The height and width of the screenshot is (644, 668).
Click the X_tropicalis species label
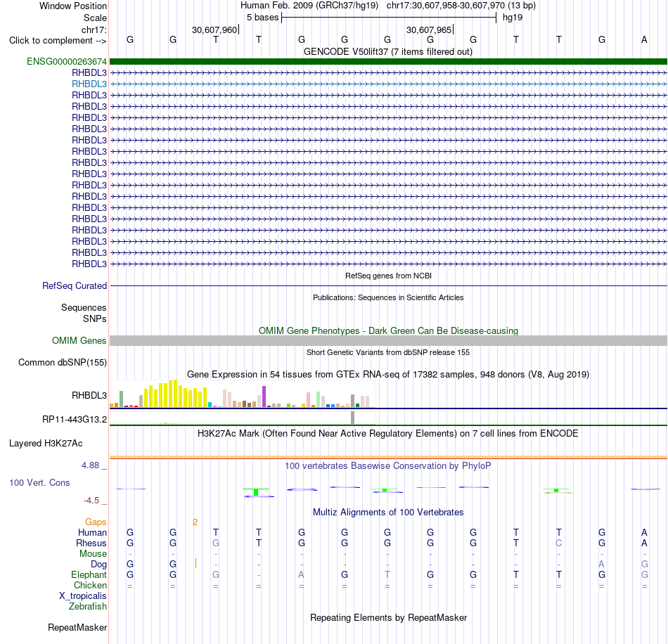(83, 596)
